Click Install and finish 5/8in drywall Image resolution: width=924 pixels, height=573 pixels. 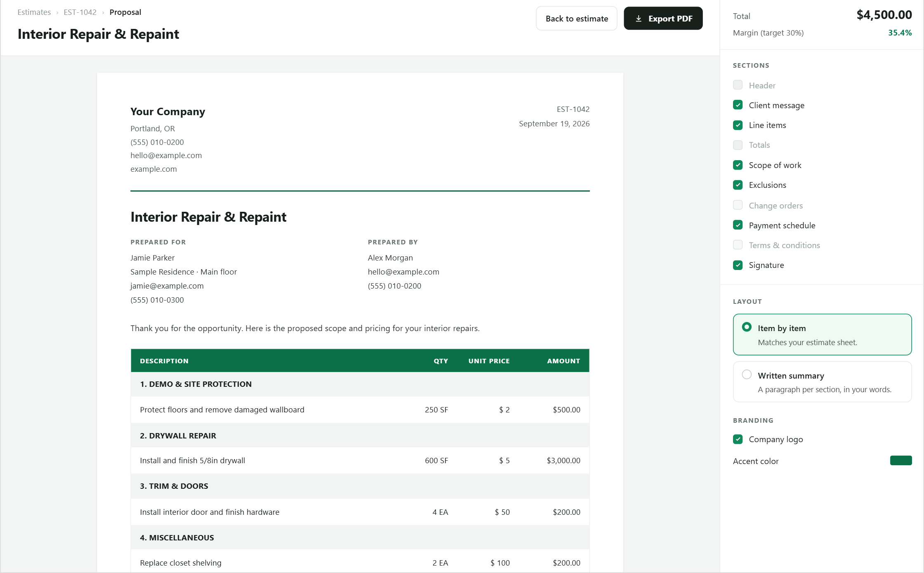pos(192,460)
